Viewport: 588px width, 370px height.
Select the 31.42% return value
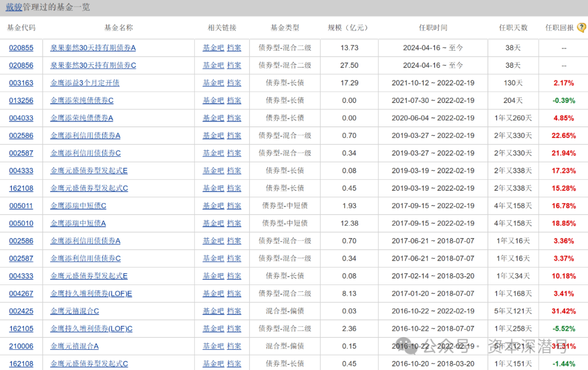[563, 311]
